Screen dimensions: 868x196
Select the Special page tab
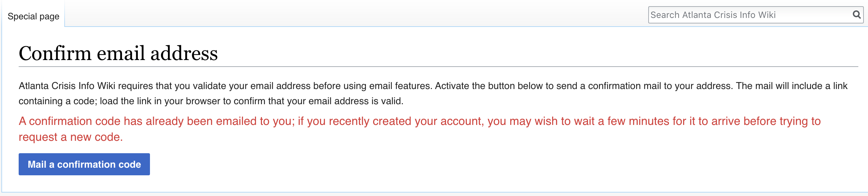click(34, 16)
